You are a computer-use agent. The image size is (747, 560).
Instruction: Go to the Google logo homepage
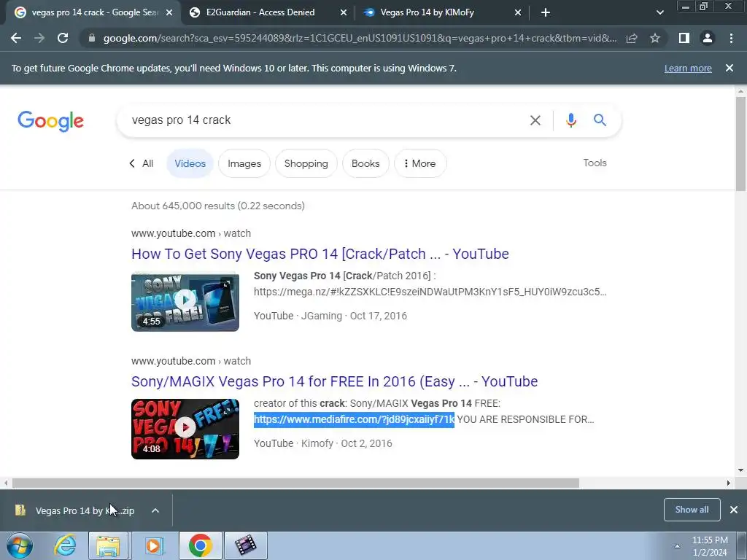pos(50,121)
